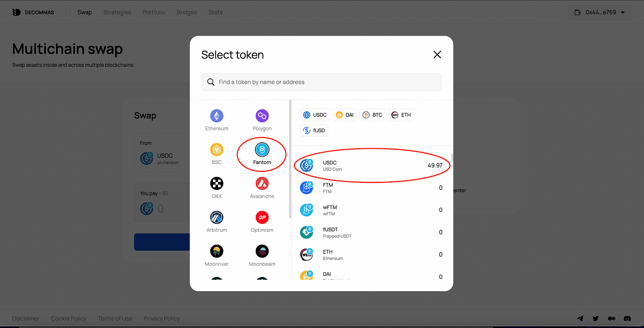Click the USDC token icon in From box

click(x=147, y=158)
